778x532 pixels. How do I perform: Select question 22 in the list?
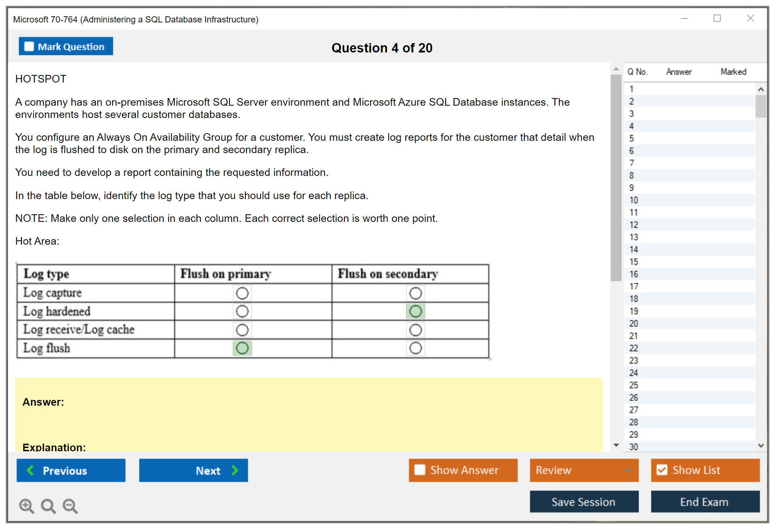[x=634, y=348]
